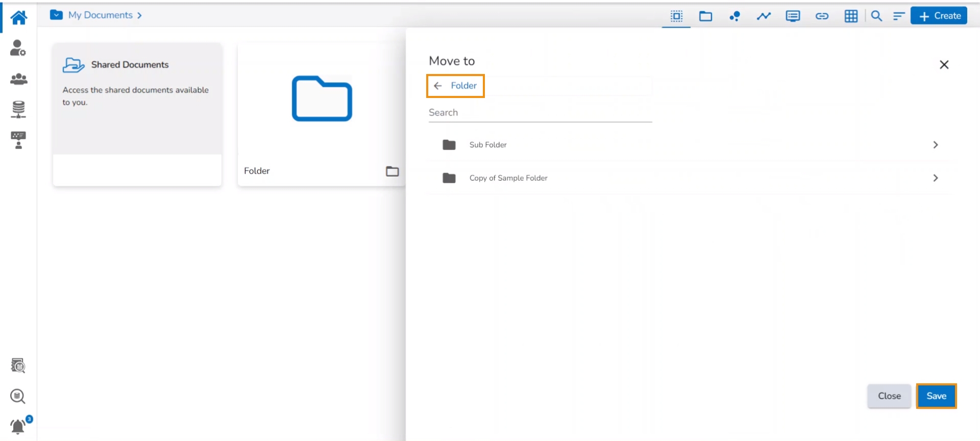980x441 pixels.
Task: Go back using the Folder arrow
Action: point(437,86)
